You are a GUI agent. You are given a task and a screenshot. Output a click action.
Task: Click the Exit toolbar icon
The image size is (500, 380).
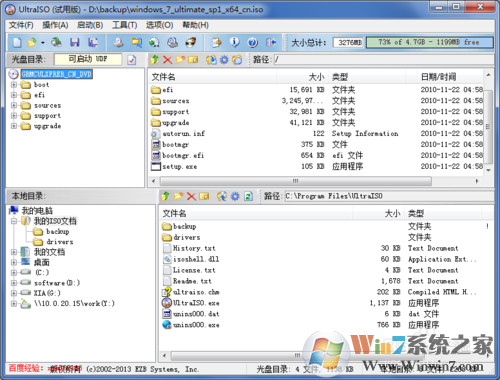(271, 42)
